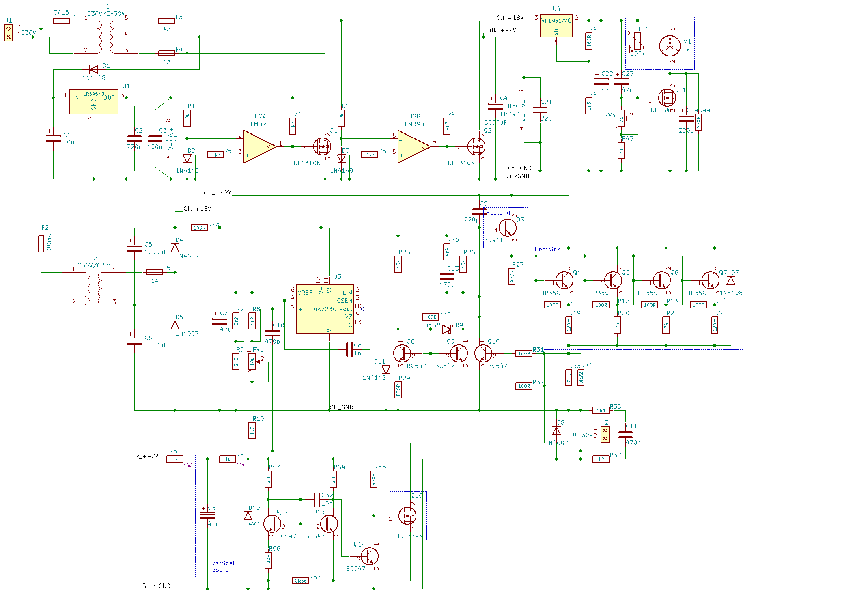
Task: Select the U2A LM393 comparator triangle
Action: coord(260,146)
